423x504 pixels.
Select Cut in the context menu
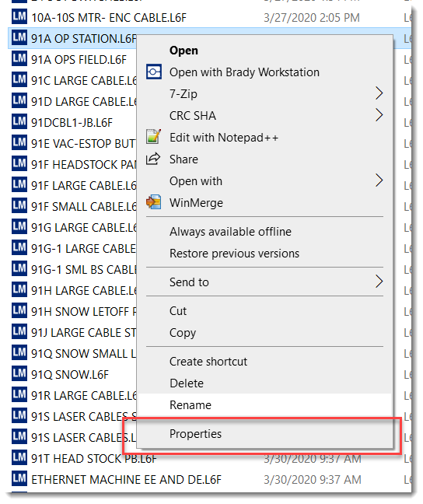(x=178, y=311)
